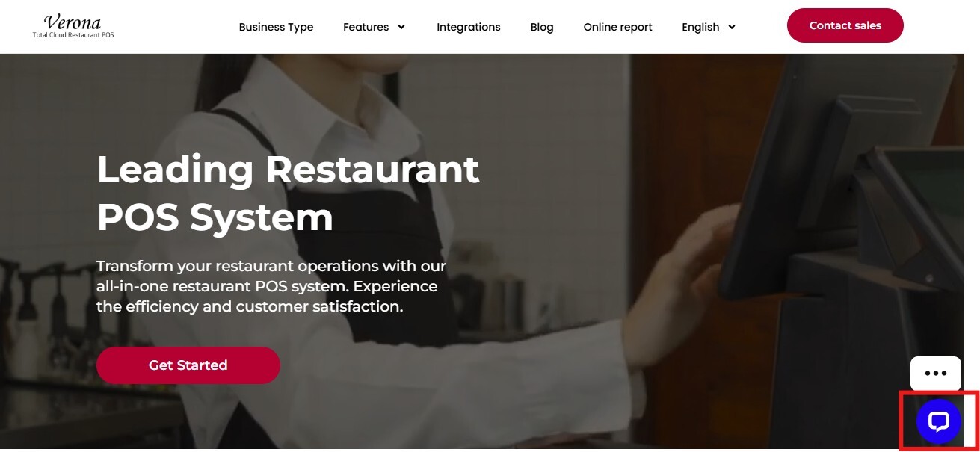Navigate to the Blog link

point(542,27)
